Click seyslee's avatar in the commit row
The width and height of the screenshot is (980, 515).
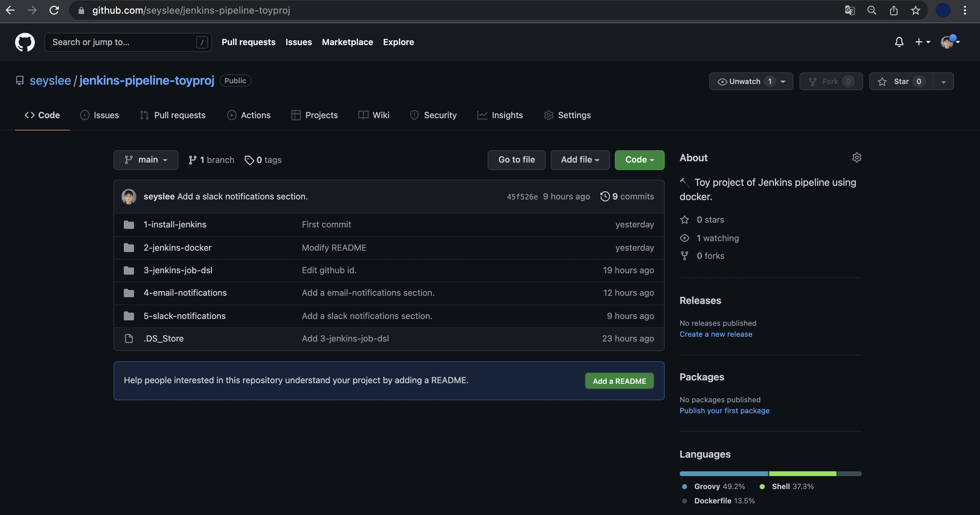click(x=129, y=196)
